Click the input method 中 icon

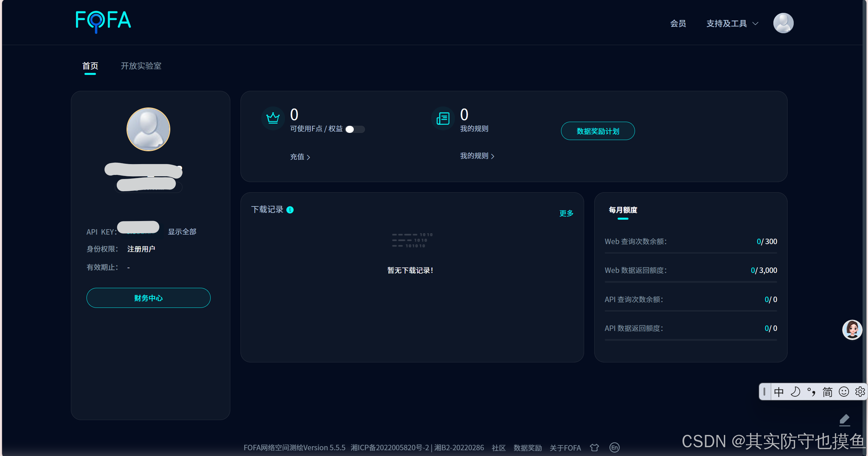click(x=779, y=392)
